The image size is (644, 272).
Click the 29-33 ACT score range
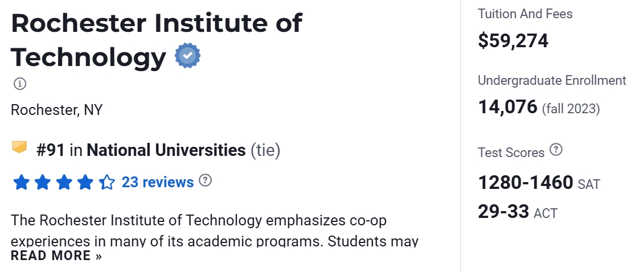tap(503, 212)
